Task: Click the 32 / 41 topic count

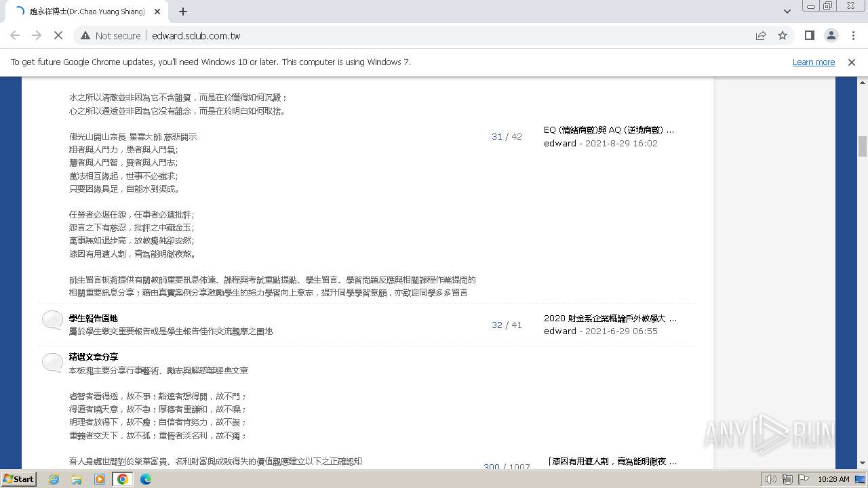Action: tap(507, 325)
